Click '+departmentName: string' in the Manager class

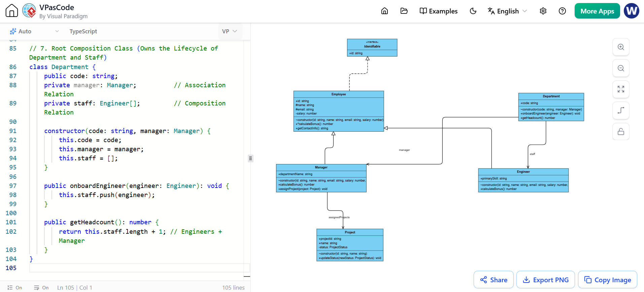[295, 174]
